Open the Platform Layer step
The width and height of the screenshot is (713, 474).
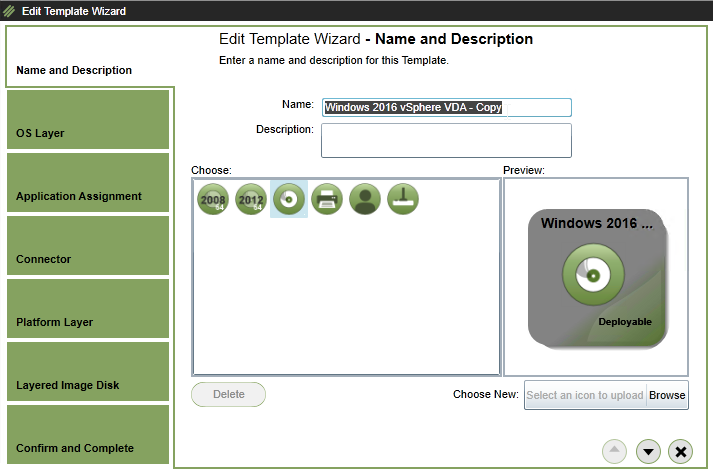(88, 308)
